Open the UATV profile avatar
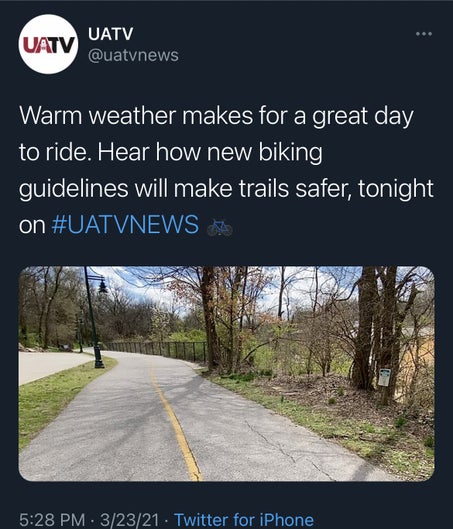The height and width of the screenshot is (529, 453). (48, 44)
